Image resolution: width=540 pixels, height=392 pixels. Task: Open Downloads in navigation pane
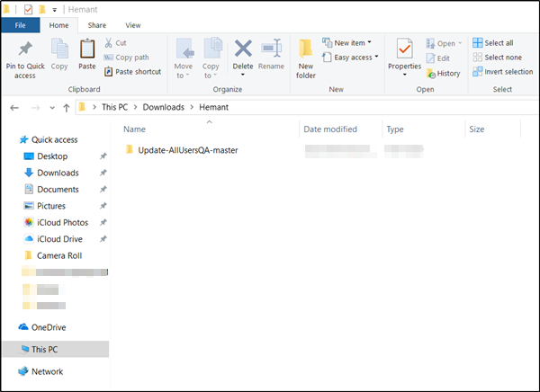coord(51,173)
